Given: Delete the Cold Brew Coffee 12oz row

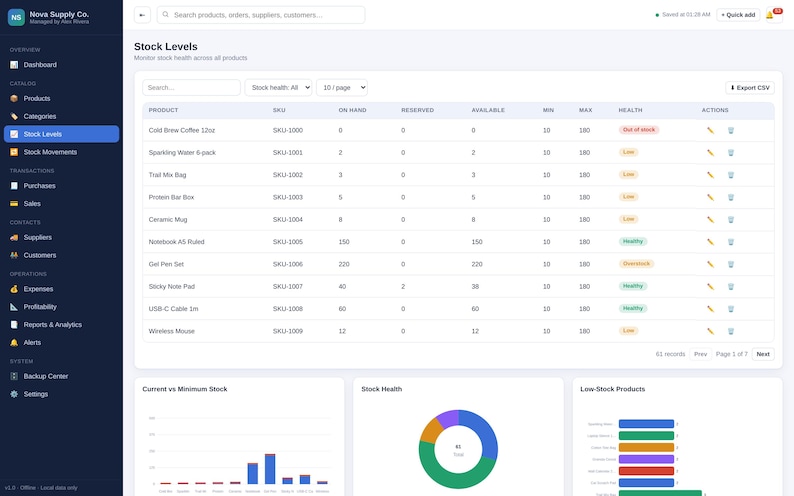Looking at the screenshot, I should coord(731,130).
